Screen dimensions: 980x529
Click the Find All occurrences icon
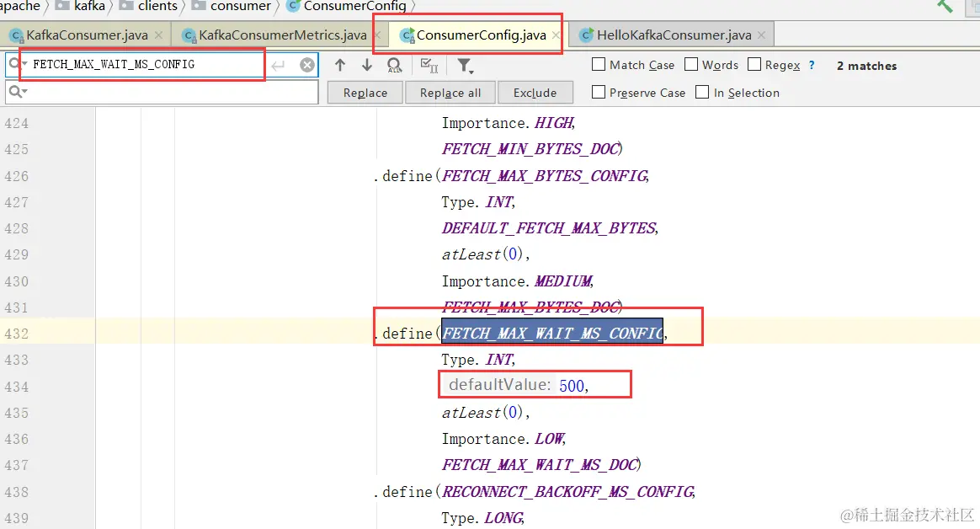(x=394, y=65)
